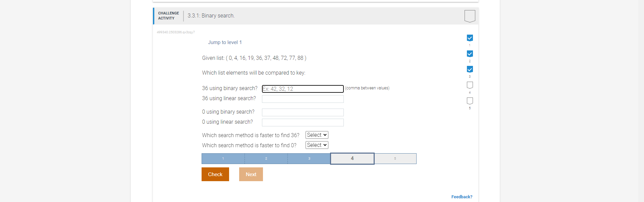
Task: Click the highlighted level 4 segment
Action: coord(352,158)
